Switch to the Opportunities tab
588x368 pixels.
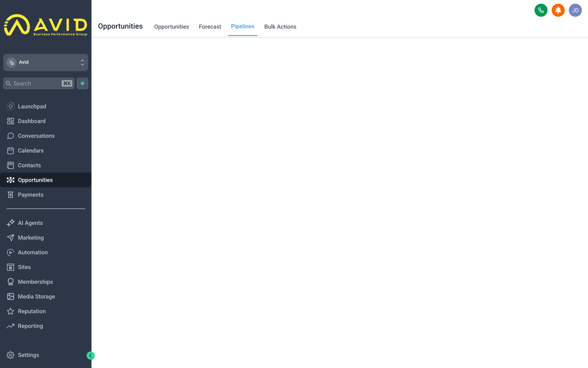coord(171,27)
